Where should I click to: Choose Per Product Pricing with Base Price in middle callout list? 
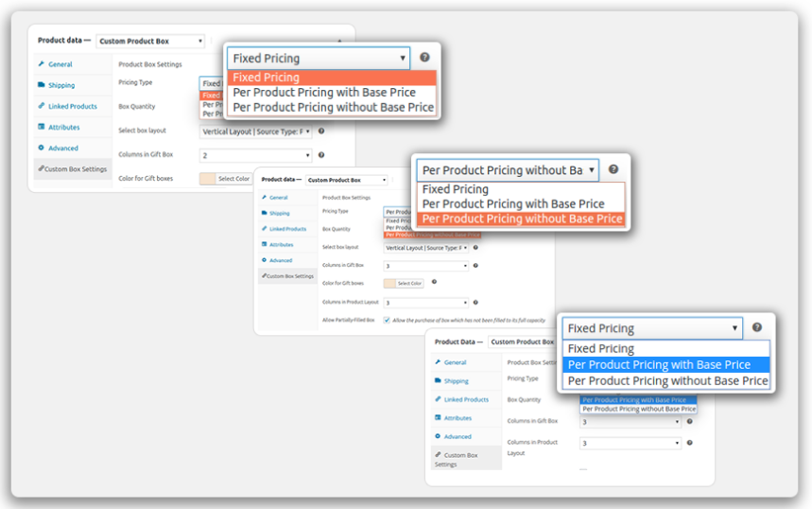click(x=521, y=203)
